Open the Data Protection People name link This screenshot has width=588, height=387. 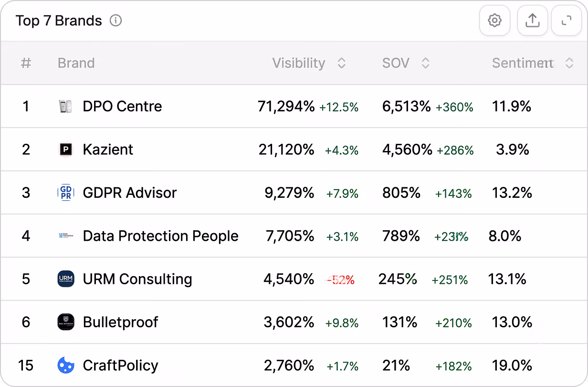[160, 236]
